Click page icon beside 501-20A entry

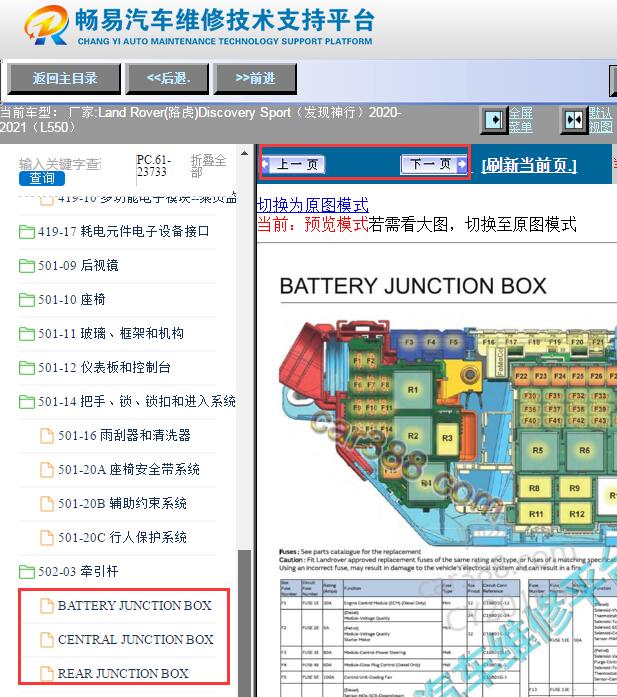(x=47, y=470)
